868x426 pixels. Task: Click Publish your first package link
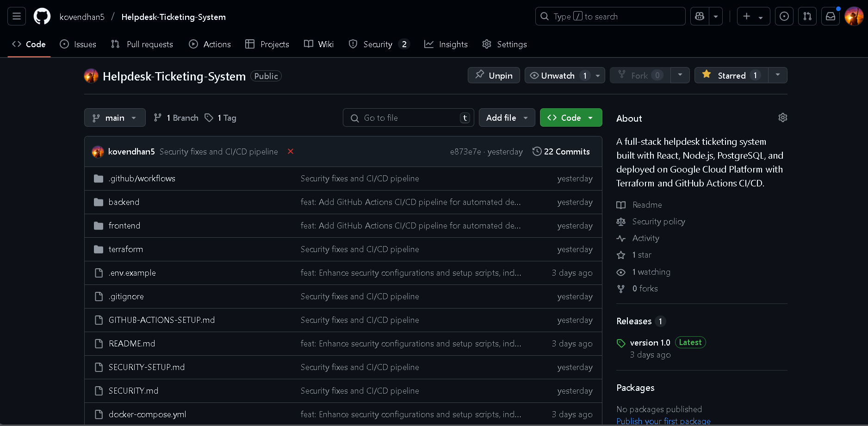[x=663, y=421]
